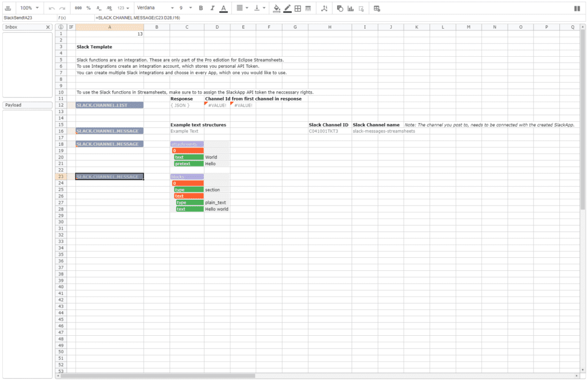Click the formula bar input
Image resolution: width=588 pixels, height=380 pixels.
tap(339, 18)
